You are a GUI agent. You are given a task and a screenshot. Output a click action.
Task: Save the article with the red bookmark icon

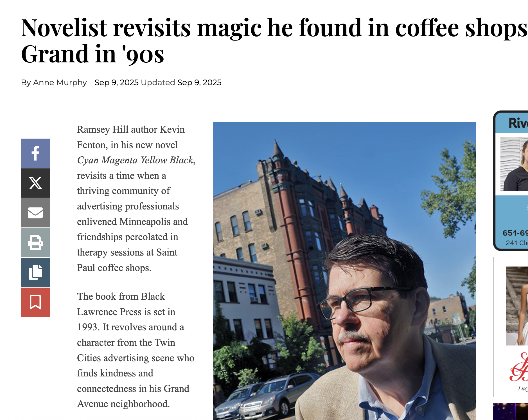tap(35, 302)
